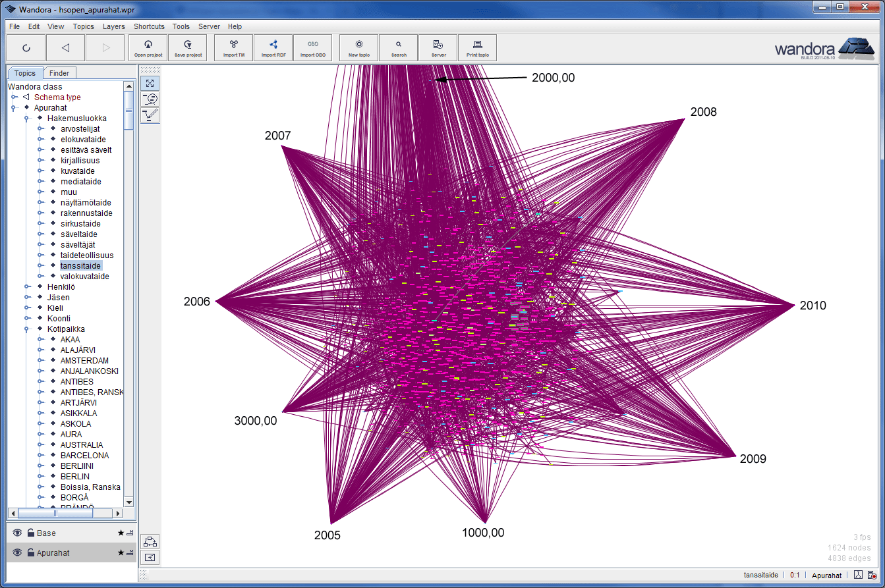Click the graph layout icon at the panel's bottom-left
This screenshot has height=588, width=885.
click(150, 541)
